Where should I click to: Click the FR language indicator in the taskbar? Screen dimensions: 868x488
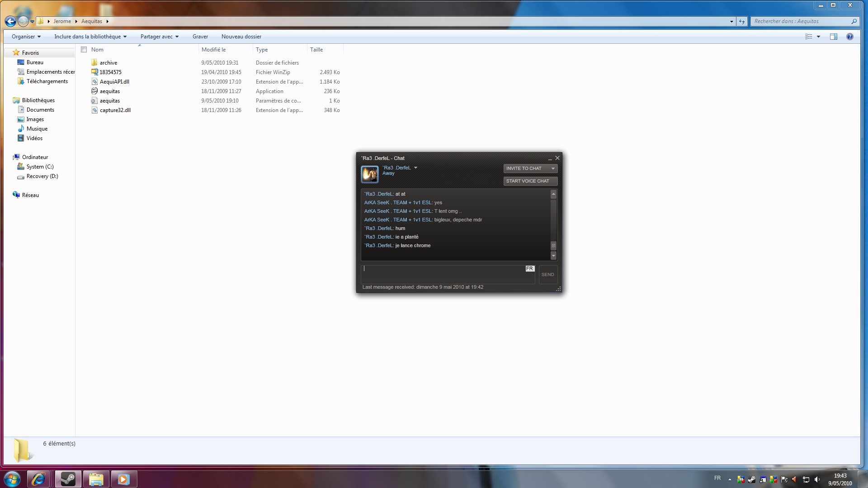pos(717,478)
